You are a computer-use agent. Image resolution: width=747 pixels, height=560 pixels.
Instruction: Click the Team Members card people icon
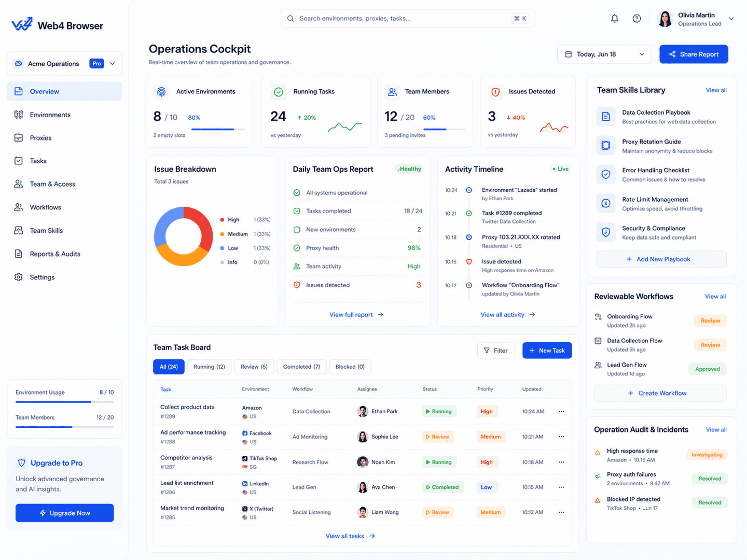[x=392, y=92]
